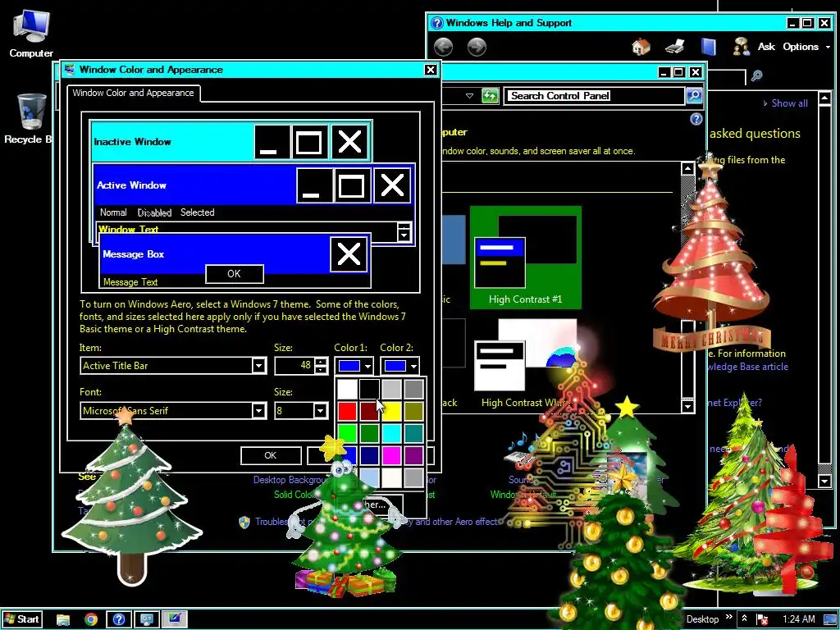The image size is (840, 630).
Task: Select the High Contrast #1 theme thumbnail
Action: pos(526,258)
